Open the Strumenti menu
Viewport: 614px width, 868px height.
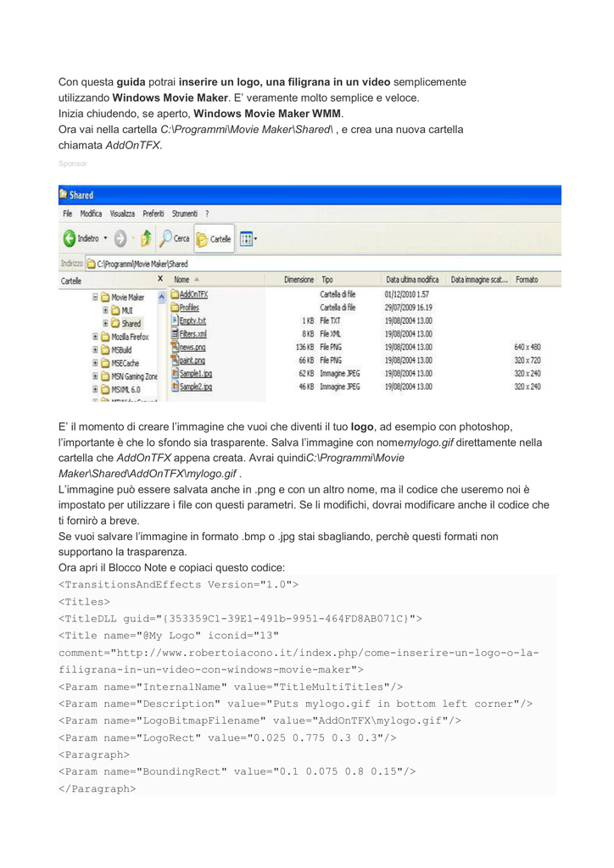pos(184,214)
